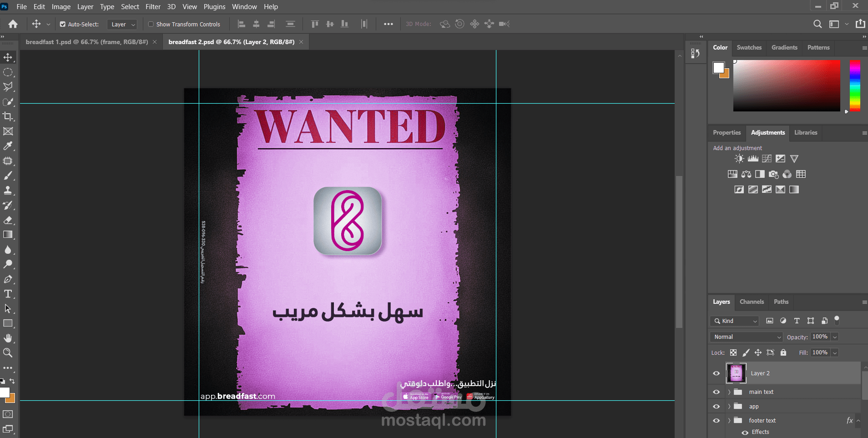The width and height of the screenshot is (868, 438).
Task: Open the Normal blend mode dropdown
Action: tap(746, 337)
